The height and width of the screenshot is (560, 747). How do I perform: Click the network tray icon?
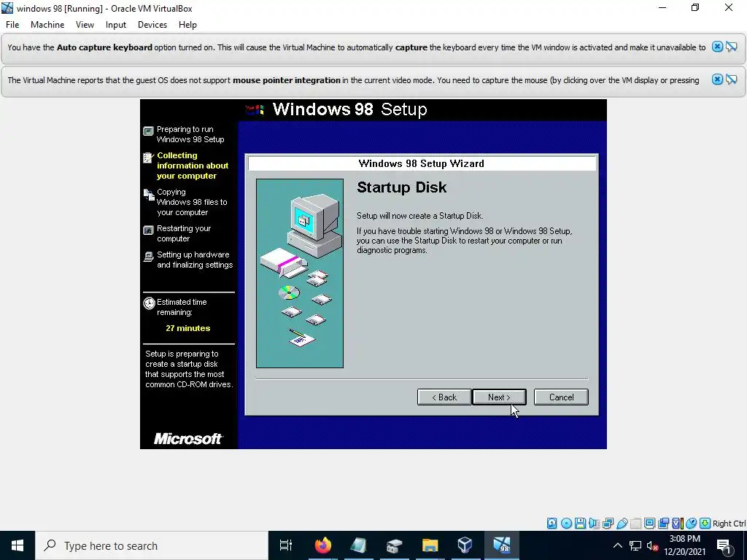(635, 545)
